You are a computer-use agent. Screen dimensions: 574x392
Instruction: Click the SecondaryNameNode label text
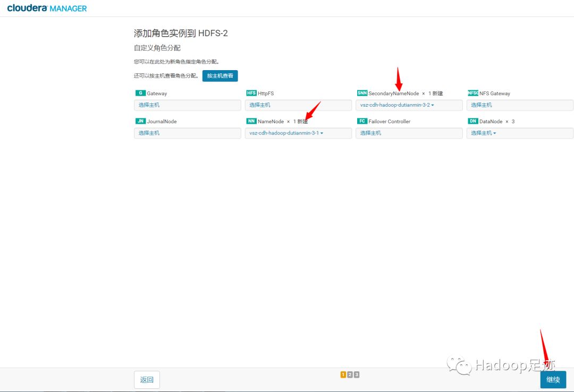393,93
